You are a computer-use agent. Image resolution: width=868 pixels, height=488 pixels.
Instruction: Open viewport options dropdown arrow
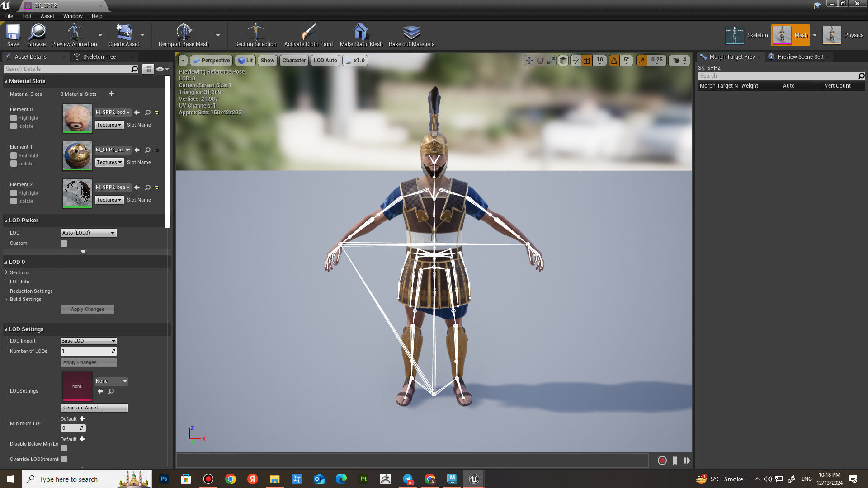click(183, 61)
